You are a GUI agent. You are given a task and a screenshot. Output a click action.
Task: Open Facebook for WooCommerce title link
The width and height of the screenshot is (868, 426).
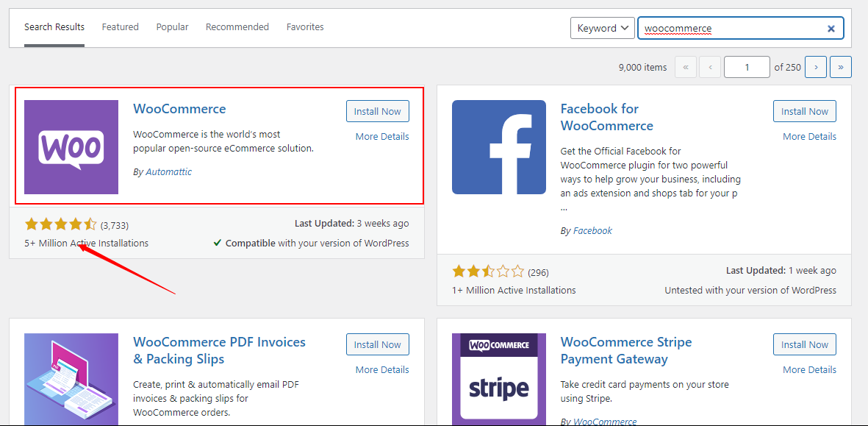pyautogui.click(x=606, y=117)
